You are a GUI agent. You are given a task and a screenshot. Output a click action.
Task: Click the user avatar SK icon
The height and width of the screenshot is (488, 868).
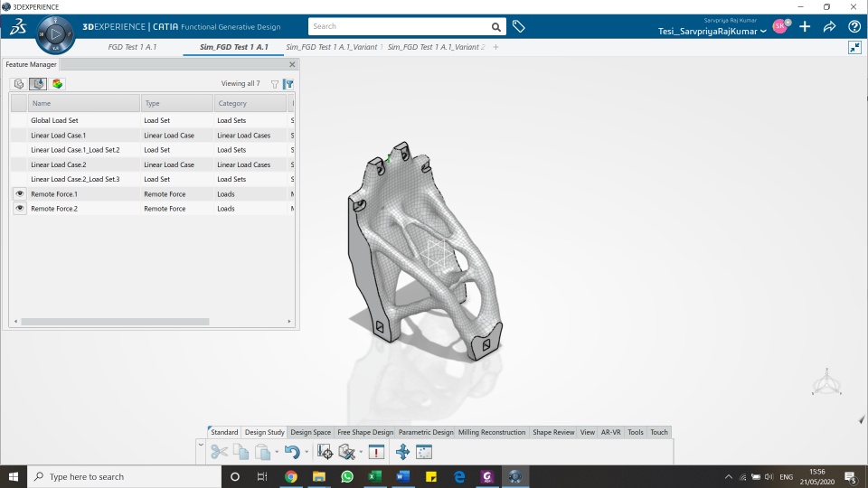[x=780, y=26]
